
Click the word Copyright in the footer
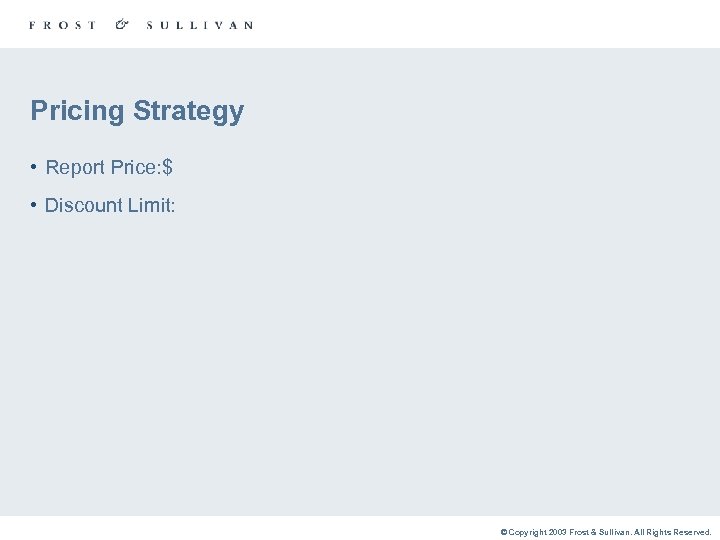coord(527,532)
